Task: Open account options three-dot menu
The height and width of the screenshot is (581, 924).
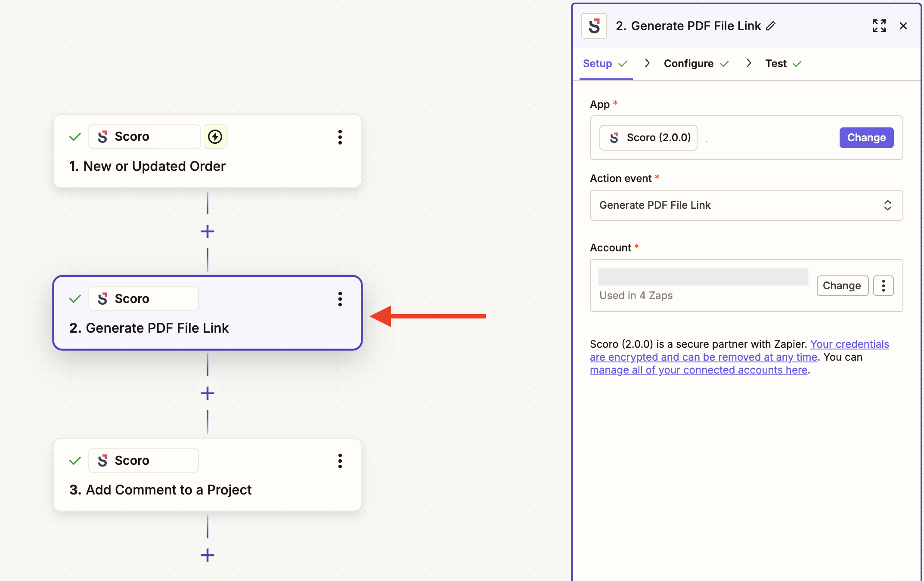Action: click(x=884, y=286)
